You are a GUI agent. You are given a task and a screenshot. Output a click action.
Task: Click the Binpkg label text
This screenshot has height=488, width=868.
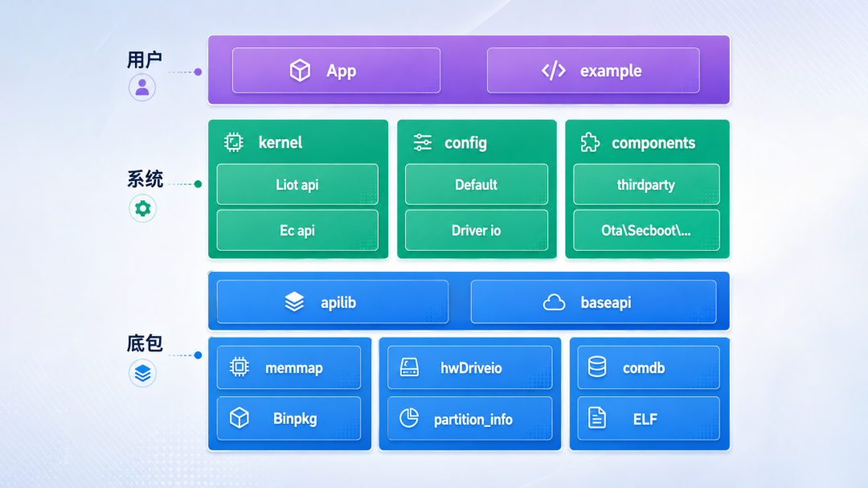pyautogui.click(x=295, y=418)
